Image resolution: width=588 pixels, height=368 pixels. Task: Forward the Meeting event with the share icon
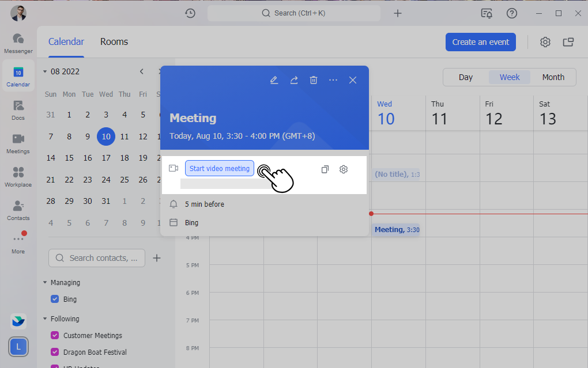tap(294, 80)
